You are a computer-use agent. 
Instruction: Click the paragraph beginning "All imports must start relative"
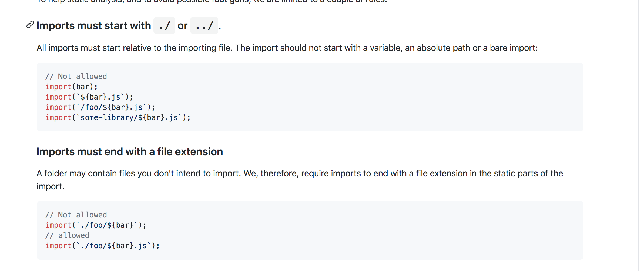pos(287,48)
